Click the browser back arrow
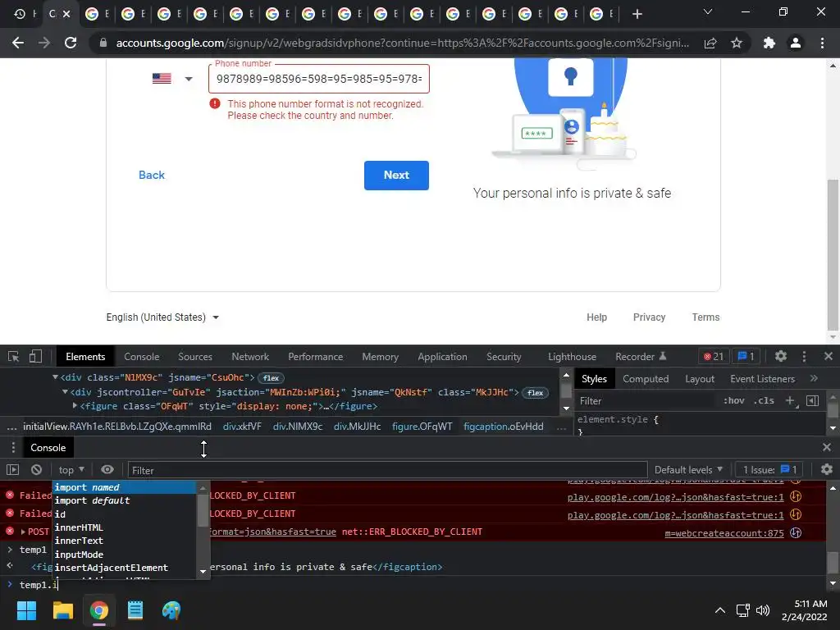This screenshot has width=840, height=630. [x=18, y=43]
